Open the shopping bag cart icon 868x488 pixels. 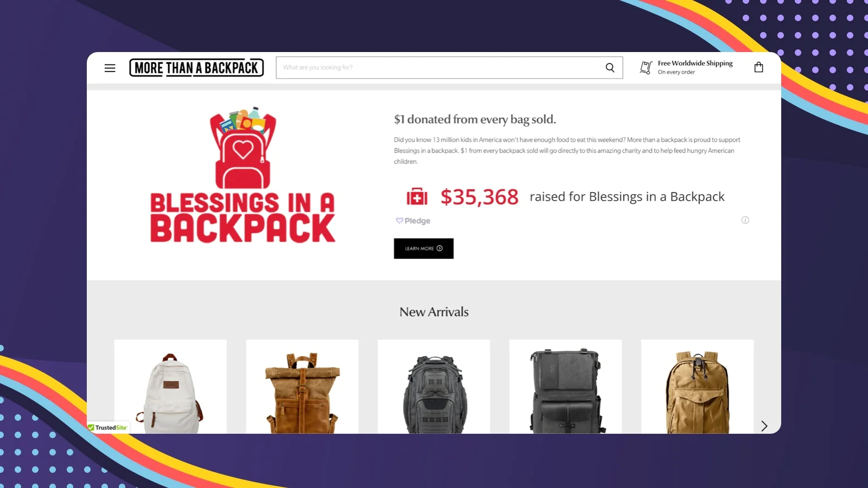coord(758,67)
